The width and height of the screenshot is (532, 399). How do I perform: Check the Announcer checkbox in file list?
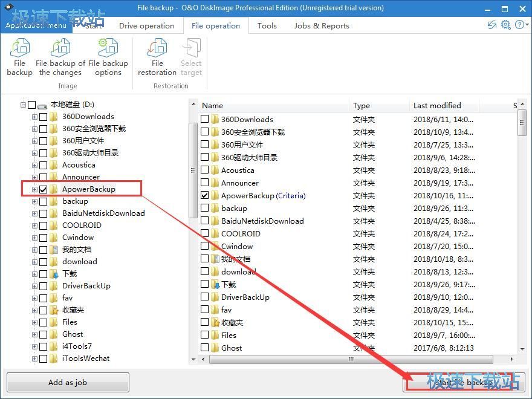pyautogui.click(x=204, y=182)
